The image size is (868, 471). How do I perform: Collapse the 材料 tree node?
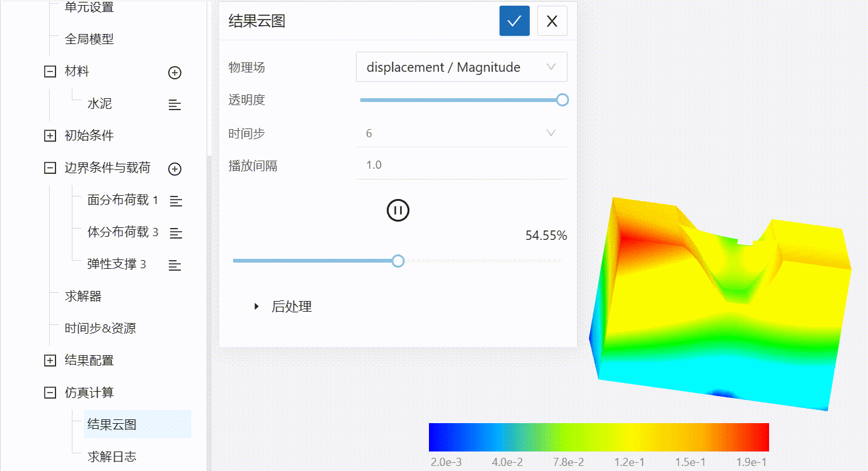coord(50,72)
